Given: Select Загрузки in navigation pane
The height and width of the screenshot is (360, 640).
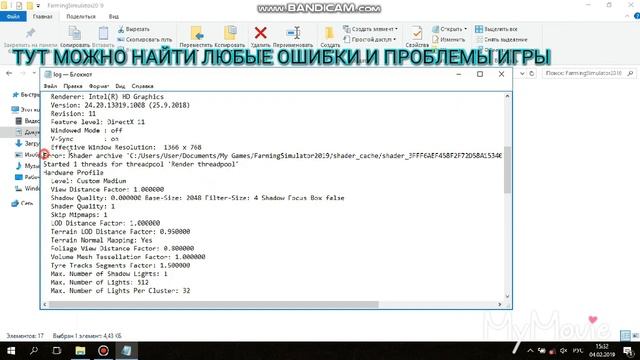Looking at the screenshot, I should (x=27, y=143).
